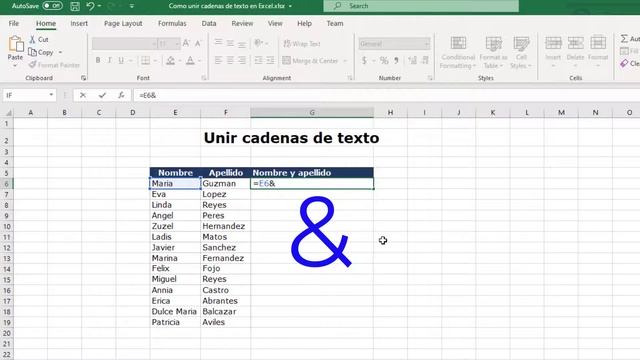This screenshot has height=360, width=640.
Task: Toggle Italic formatting
Action: coord(109,60)
